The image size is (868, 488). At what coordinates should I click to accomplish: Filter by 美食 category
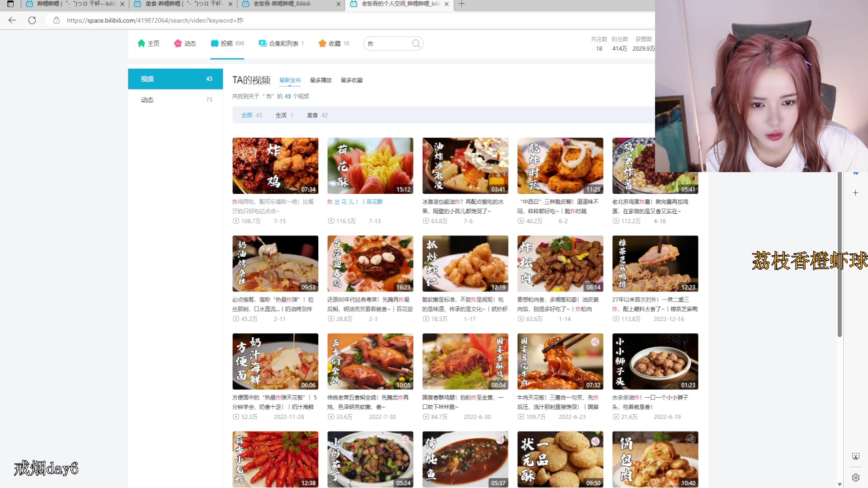click(x=317, y=115)
